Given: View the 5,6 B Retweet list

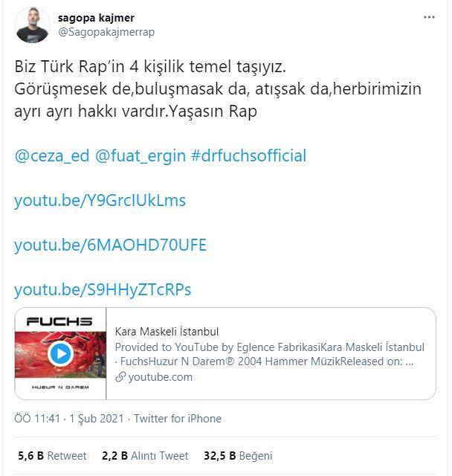Looking at the screenshot, I should pyautogui.click(x=52, y=456).
